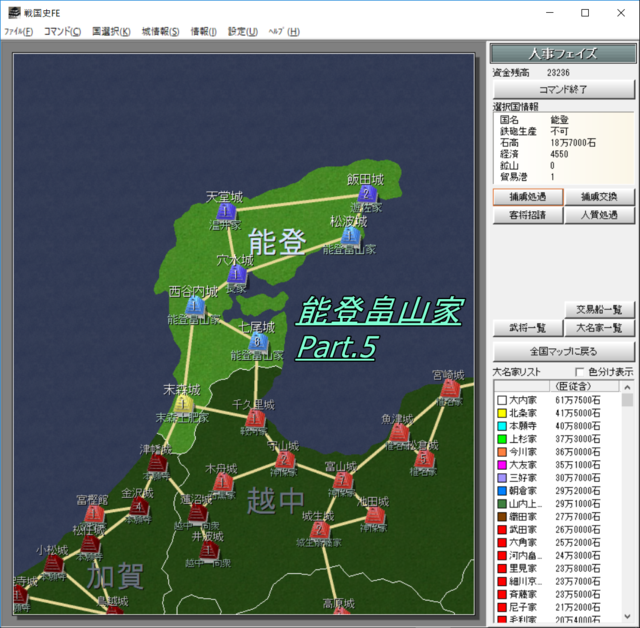Select the 木舟城 castle icon
This screenshot has height=628, width=640.
223,483
